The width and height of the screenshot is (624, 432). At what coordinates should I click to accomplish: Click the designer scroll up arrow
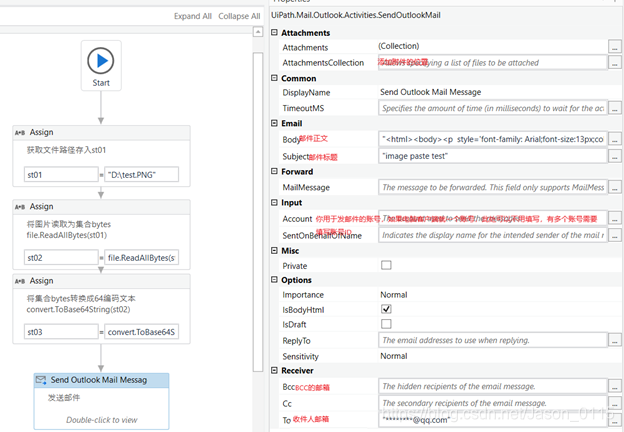pyautogui.click(x=258, y=32)
